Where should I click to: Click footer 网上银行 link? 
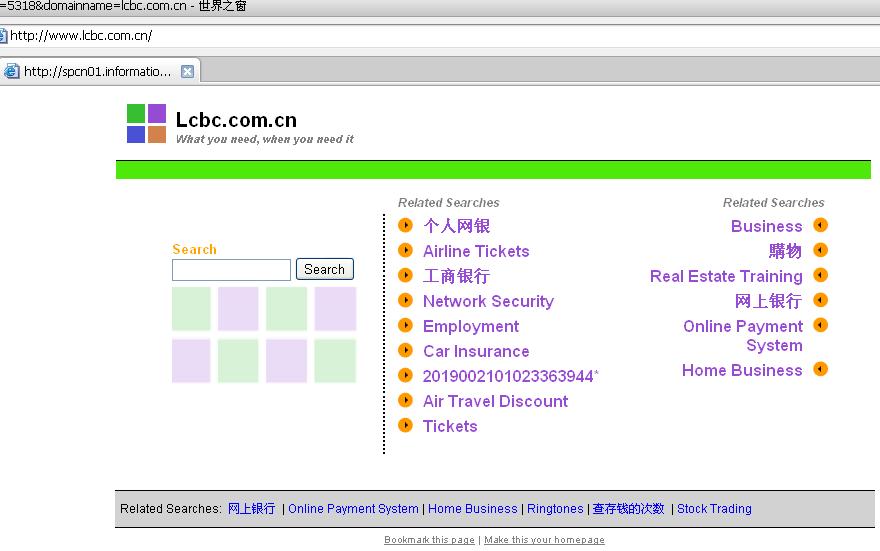(251, 508)
